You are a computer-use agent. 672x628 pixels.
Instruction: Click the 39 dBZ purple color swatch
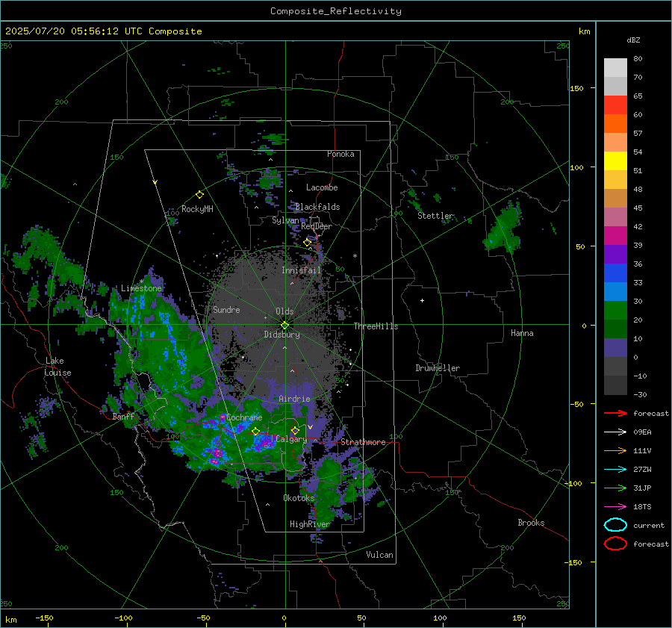tap(615, 254)
